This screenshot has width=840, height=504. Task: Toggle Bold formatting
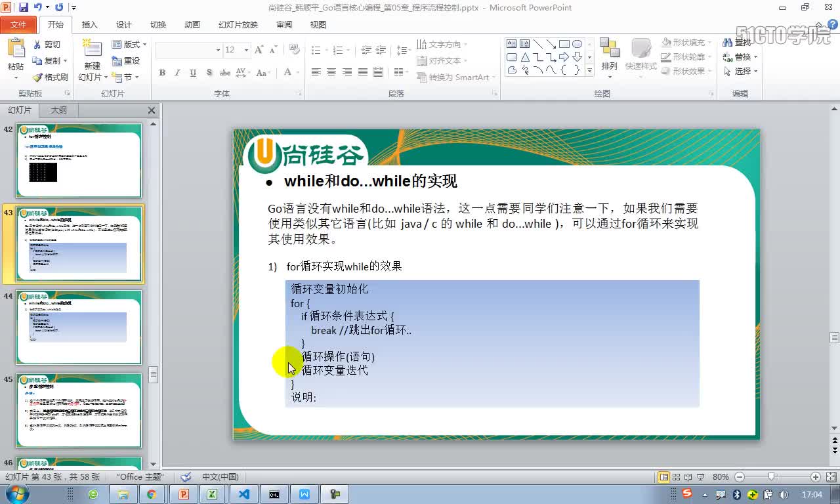162,73
